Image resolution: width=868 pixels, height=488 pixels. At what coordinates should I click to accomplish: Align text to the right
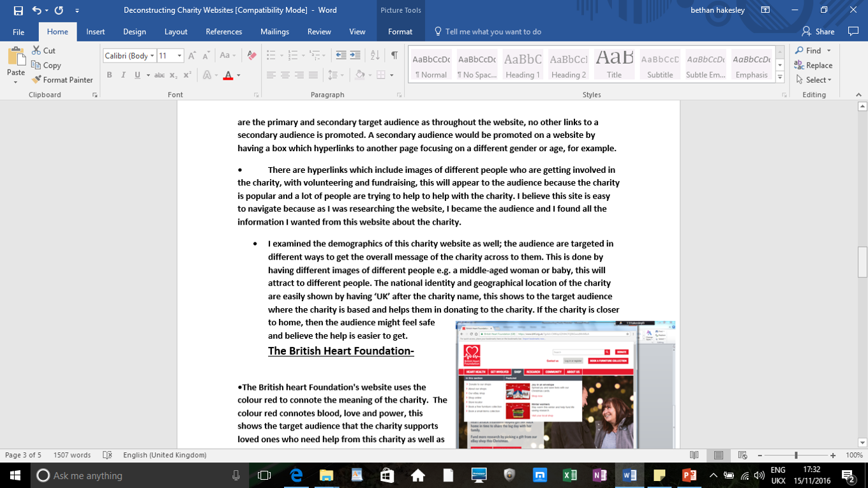[x=299, y=75]
